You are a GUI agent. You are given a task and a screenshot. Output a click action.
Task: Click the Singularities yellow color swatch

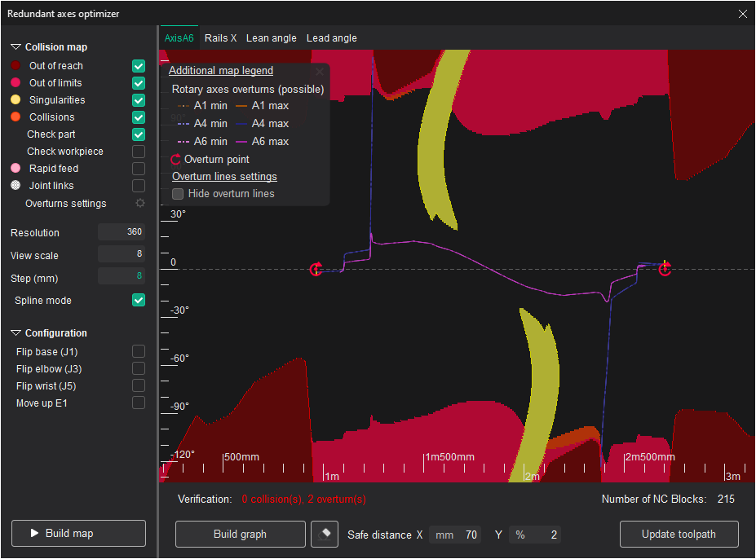[15, 100]
